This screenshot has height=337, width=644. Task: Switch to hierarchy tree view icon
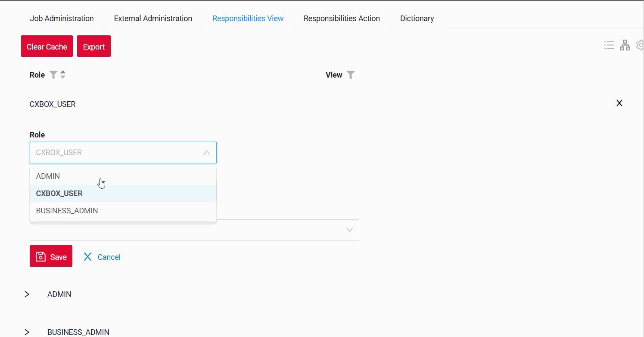point(625,45)
